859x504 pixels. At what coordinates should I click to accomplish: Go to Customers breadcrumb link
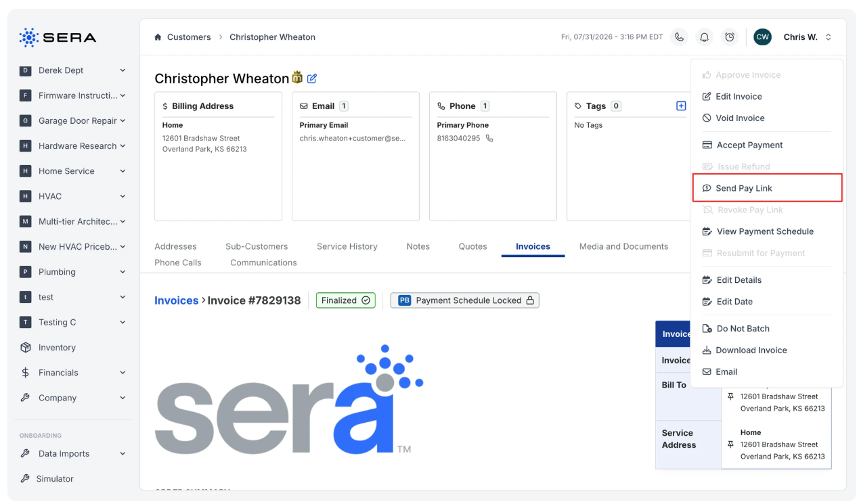(189, 37)
